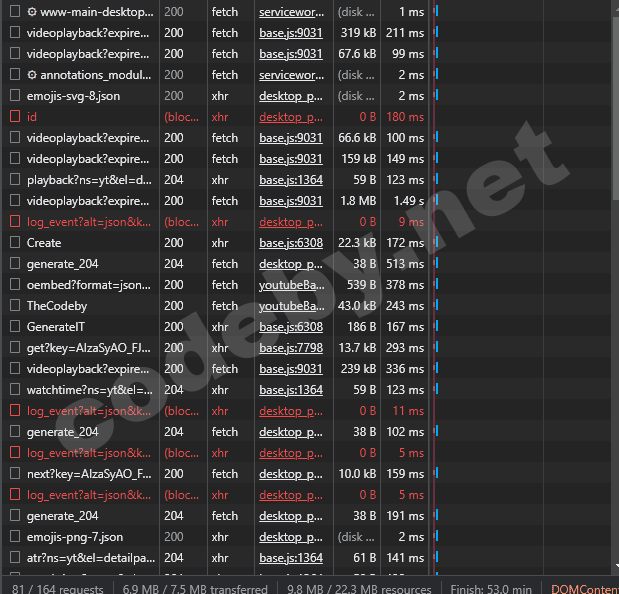Click the DOMContent status entry
The image size is (619, 594).
(x=585, y=588)
